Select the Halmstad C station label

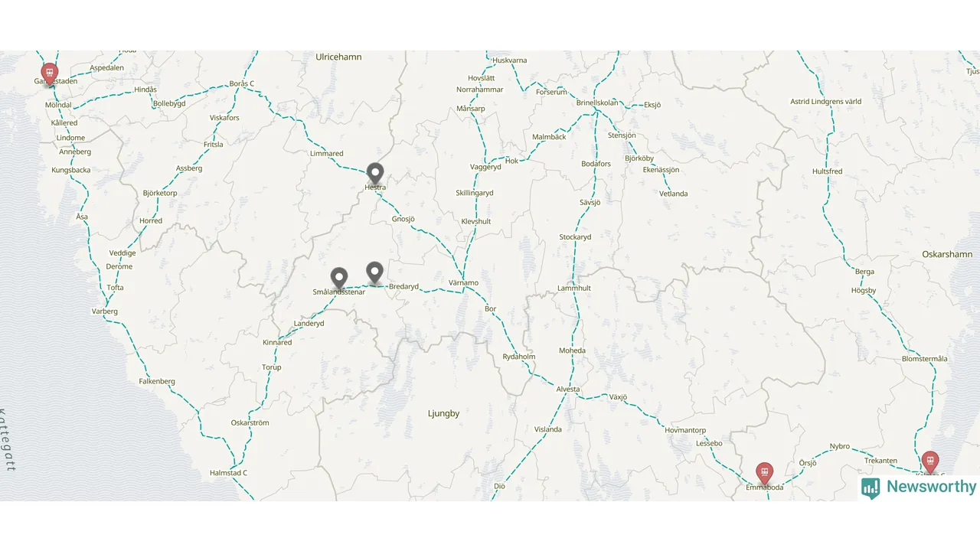[228, 473]
